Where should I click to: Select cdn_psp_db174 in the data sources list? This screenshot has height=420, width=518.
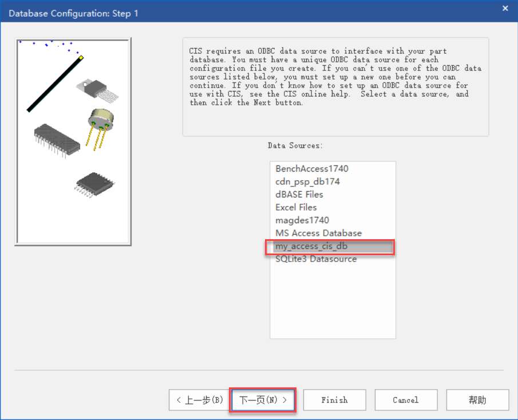[307, 181]
